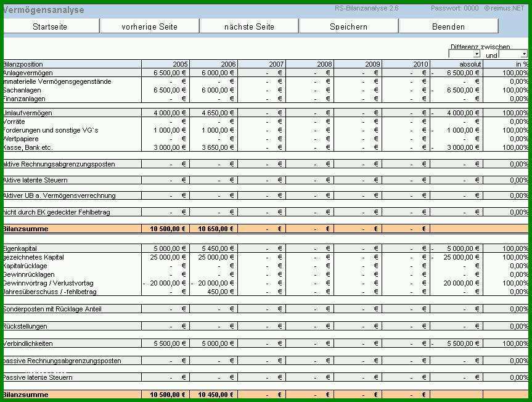Open the first Differenz zwischen year dropdown

point(464,54)
